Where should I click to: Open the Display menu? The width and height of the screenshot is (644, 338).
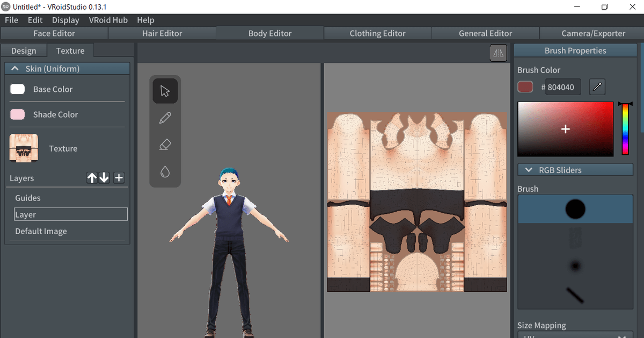[x=65, y=20]
